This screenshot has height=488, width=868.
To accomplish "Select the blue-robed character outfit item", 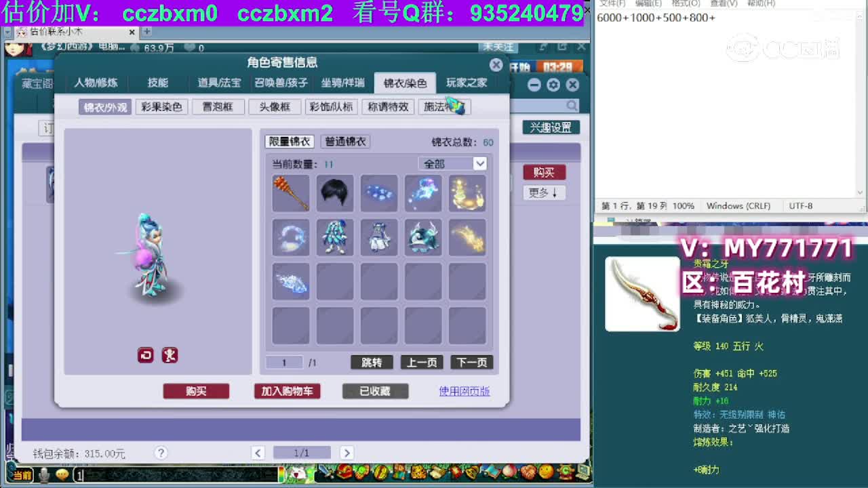I will pyautogui.click(x=335, y=237).
